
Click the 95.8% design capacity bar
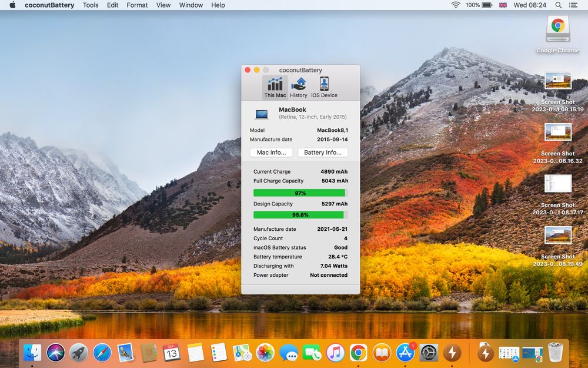tap(300, 215)
